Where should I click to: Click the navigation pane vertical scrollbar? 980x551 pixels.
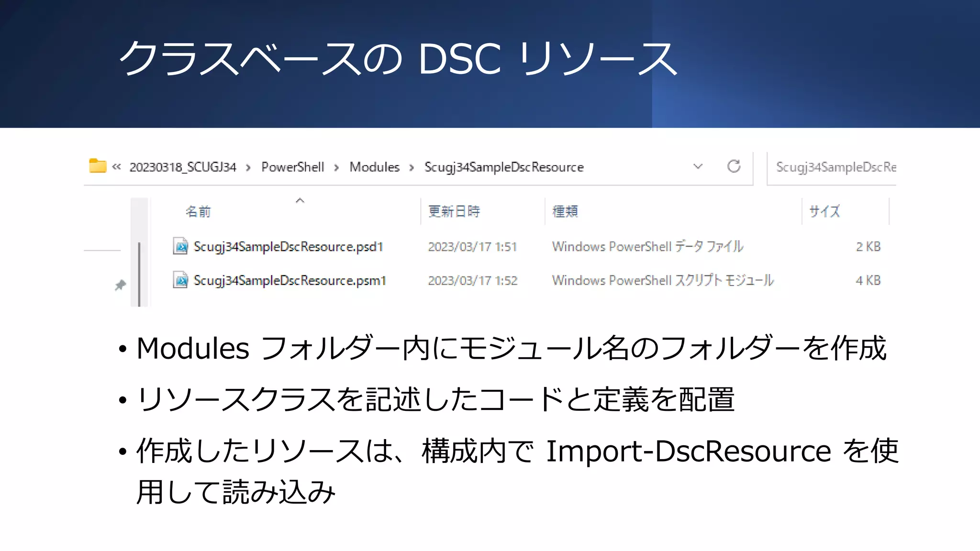click(139, 274)
